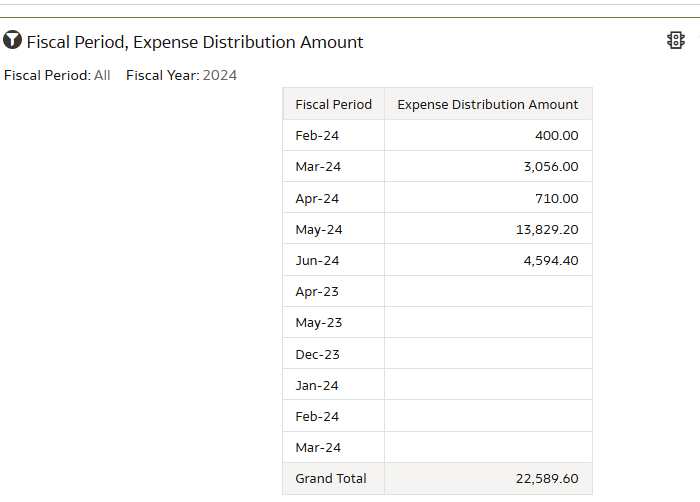Select the 22,589.60 grand total value

tap(547, 478)
